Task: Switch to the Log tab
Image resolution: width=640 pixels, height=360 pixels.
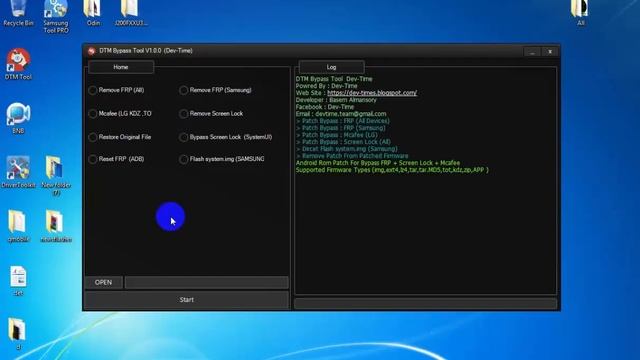Action: click(331, 67)
